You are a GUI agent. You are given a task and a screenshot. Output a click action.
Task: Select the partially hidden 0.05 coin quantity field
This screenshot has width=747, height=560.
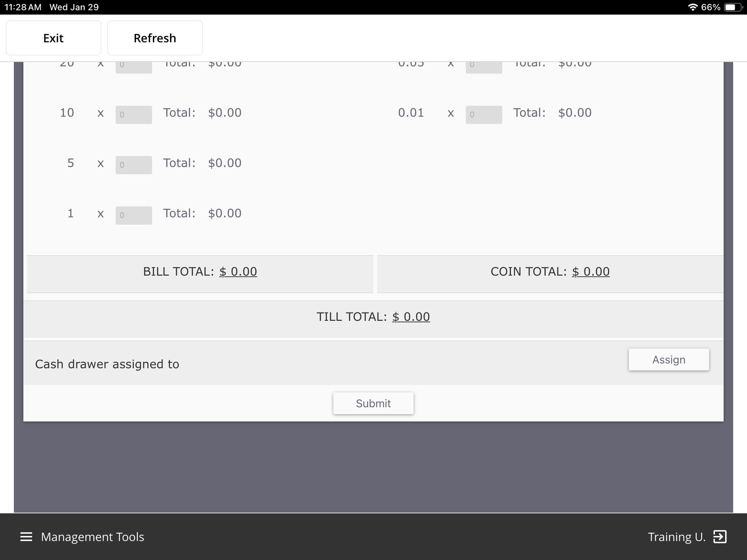click(484, 68)
